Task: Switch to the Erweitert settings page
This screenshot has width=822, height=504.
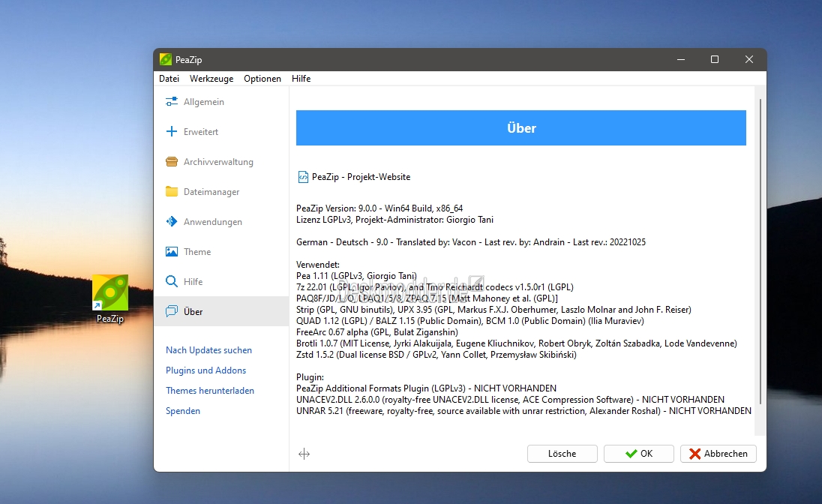Action: coord(221,132)
